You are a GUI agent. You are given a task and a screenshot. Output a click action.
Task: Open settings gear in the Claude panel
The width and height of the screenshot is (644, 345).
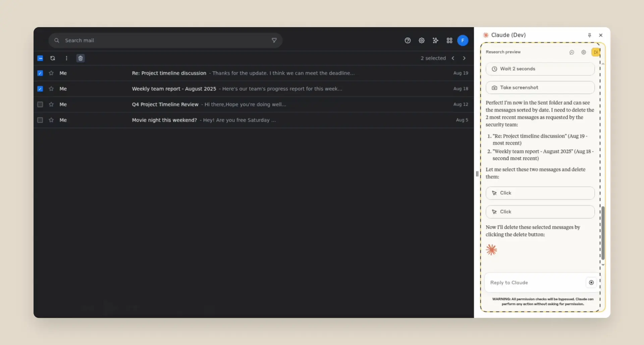[584, 52]
